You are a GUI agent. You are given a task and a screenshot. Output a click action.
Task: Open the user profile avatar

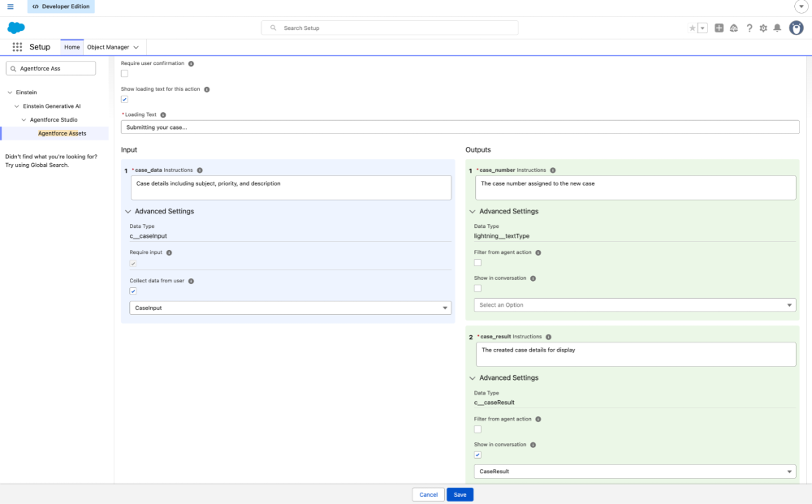tap(796, 28)
